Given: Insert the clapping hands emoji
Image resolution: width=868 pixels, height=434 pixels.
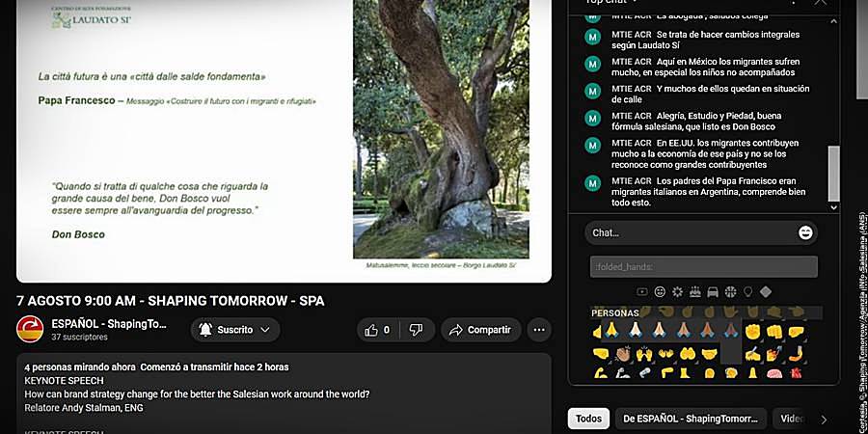Looking at the screenshot, I should pos(623,353).
